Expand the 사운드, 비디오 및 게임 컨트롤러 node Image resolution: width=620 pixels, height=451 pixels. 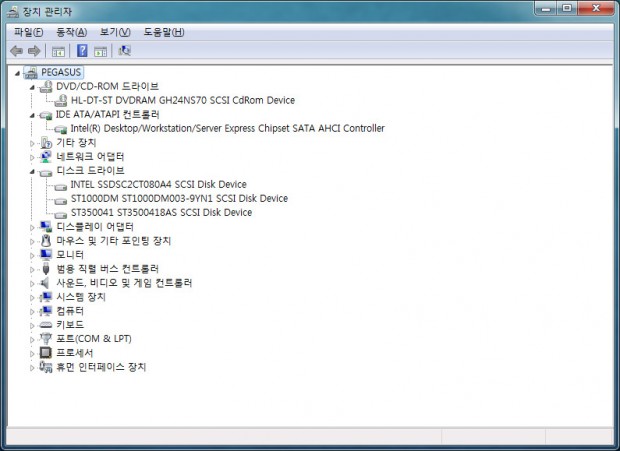click(32, 283)
